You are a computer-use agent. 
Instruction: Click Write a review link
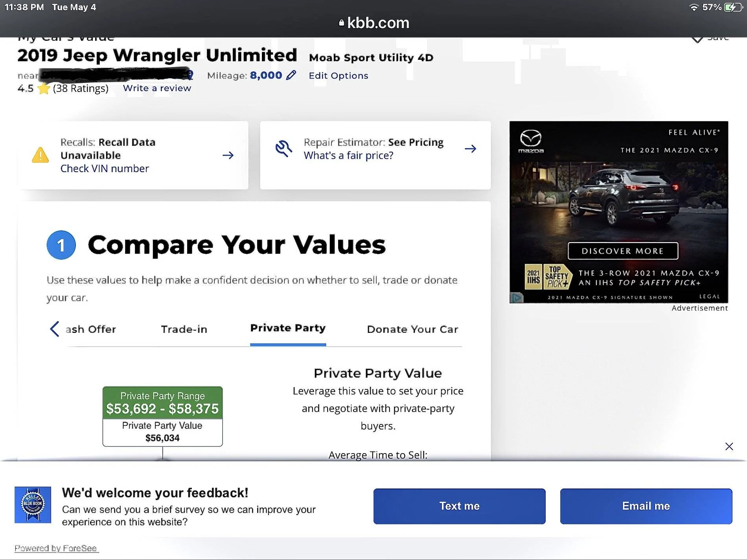point(157,88)
